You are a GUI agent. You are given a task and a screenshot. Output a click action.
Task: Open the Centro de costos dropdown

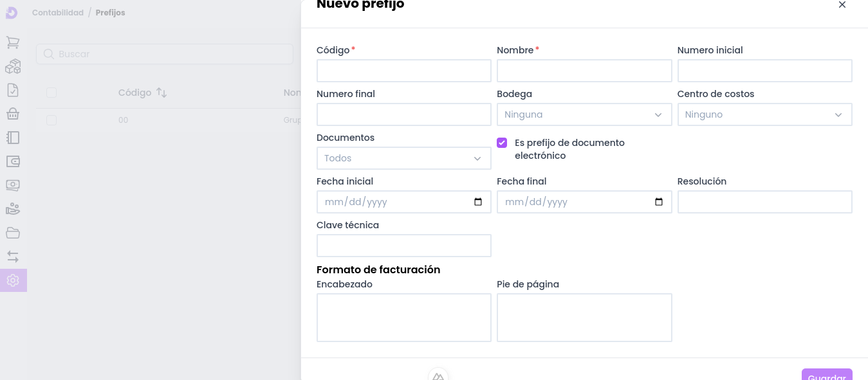click(x=764, y=114)
